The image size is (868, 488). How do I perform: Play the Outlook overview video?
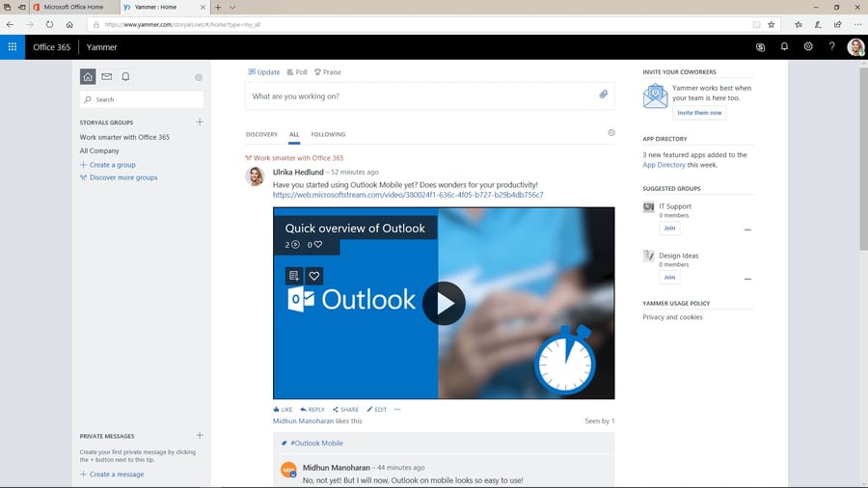tap(444, 303)
